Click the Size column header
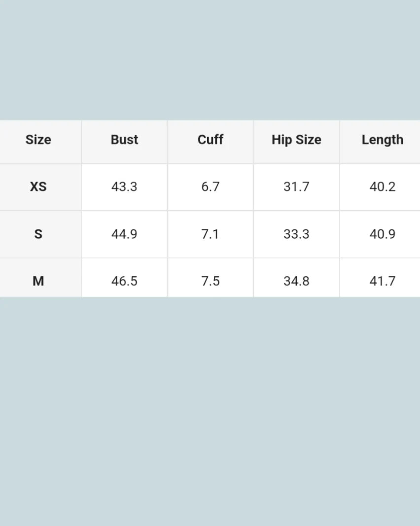 pyautogui.click(x=38, y=140)
